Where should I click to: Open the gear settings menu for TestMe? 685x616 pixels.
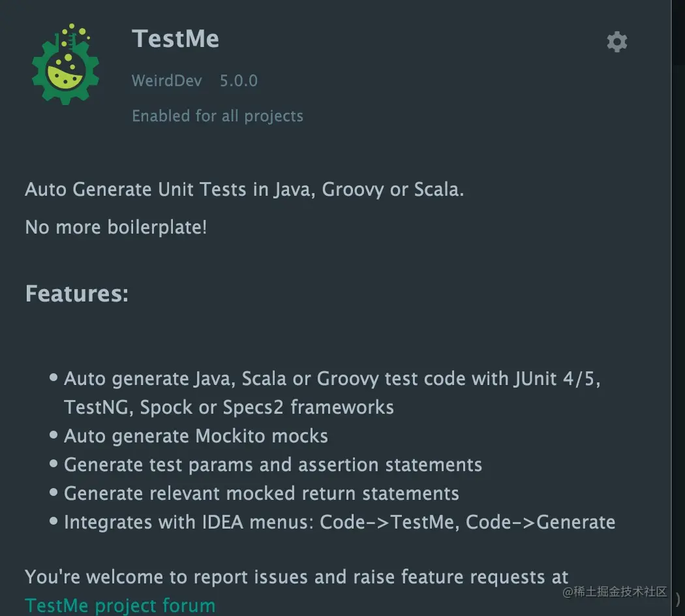point(616,42)
